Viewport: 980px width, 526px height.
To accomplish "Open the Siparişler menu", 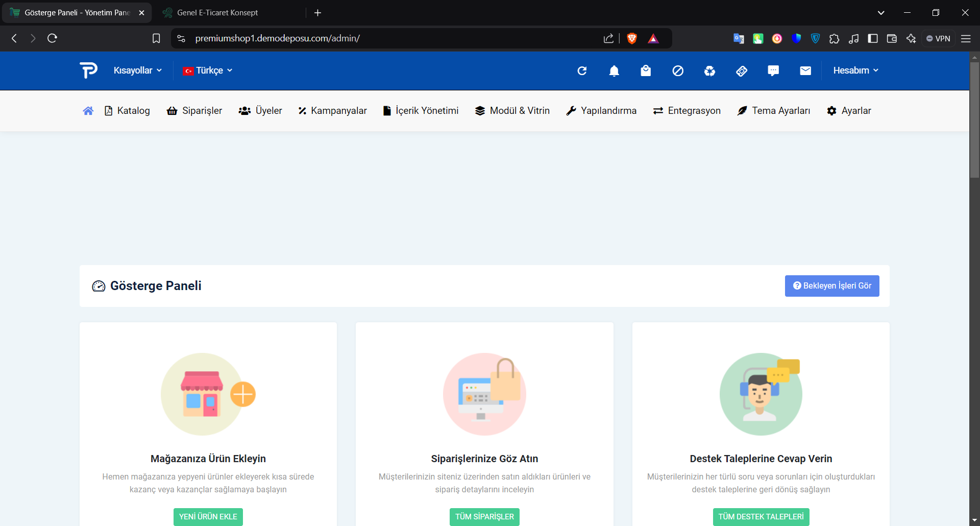I will (194, 111).
